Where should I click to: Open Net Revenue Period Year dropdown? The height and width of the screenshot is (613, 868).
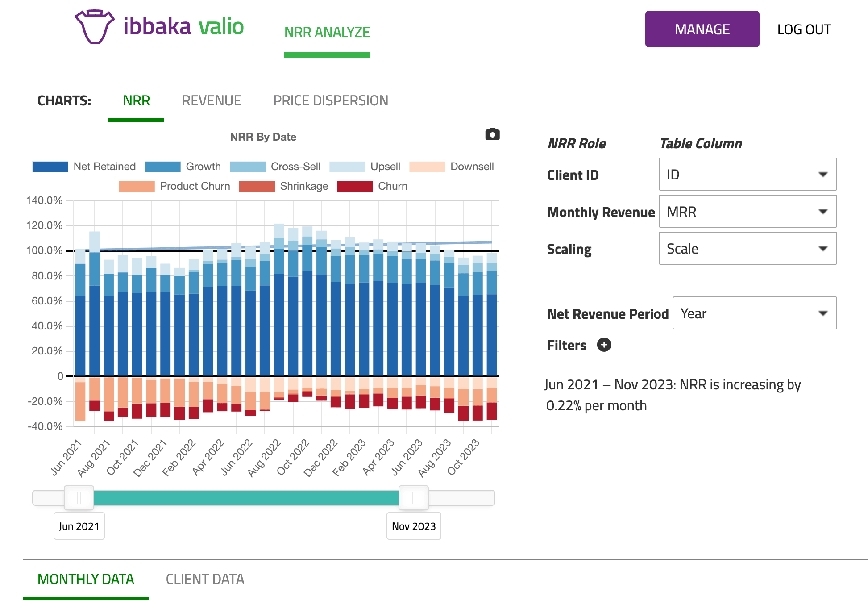[x=754, y=313]
